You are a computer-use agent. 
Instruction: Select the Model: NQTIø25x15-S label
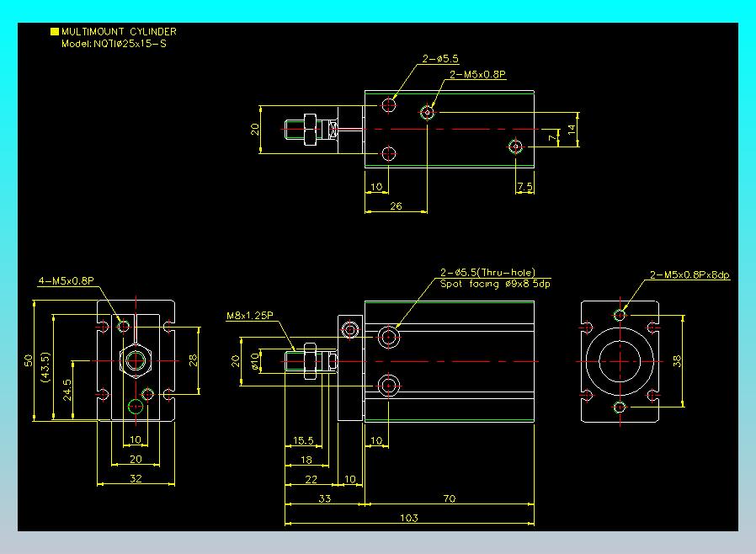click(114, 44)
